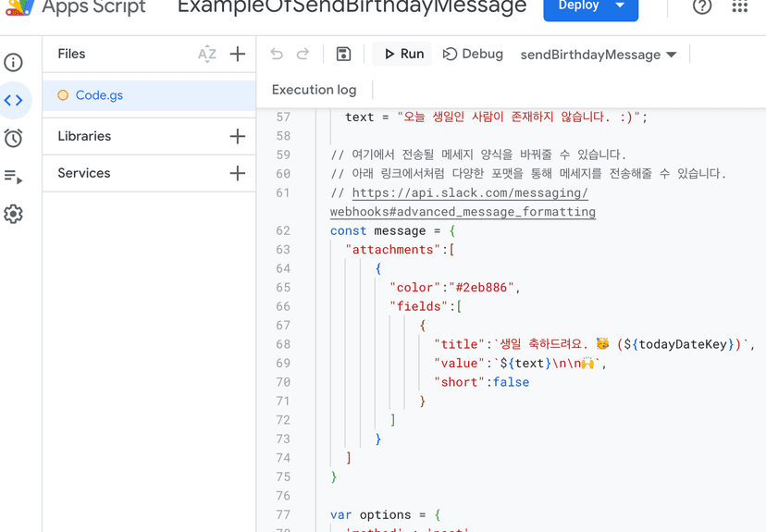
Task: Click the "value" key on line 69
Action: [459, 363]
